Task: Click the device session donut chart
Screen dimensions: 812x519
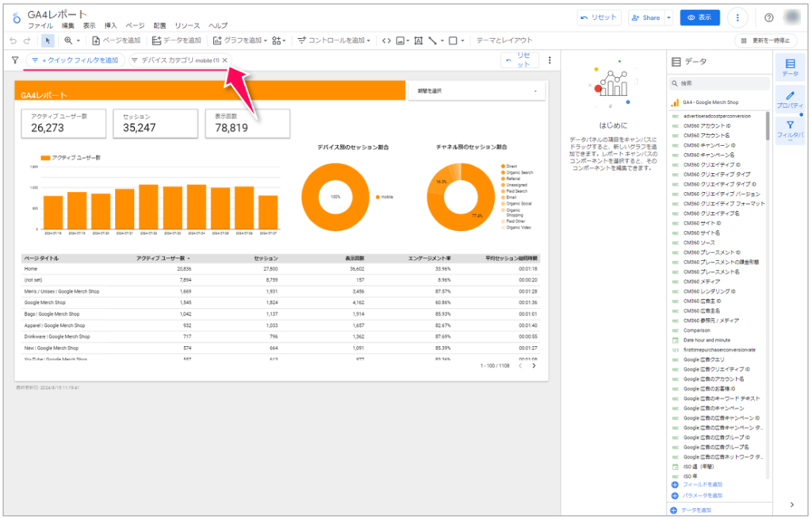Action: tap(335, 197)
